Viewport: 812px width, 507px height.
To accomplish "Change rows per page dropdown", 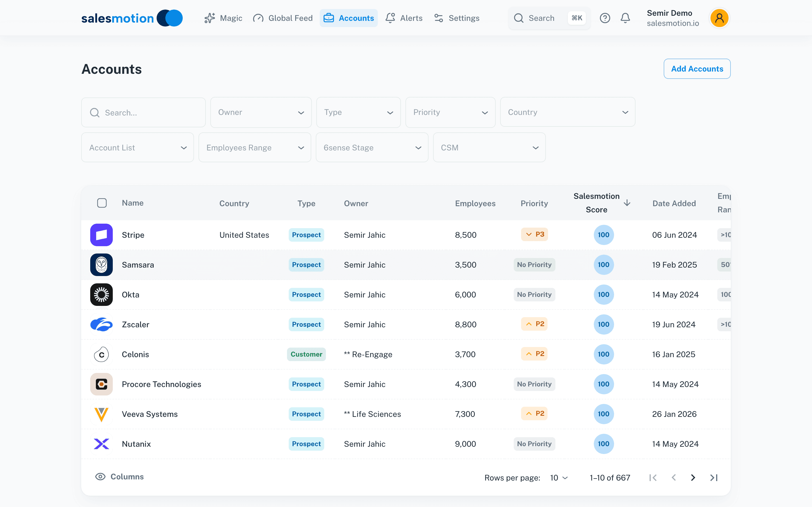I will click(559, 477).
